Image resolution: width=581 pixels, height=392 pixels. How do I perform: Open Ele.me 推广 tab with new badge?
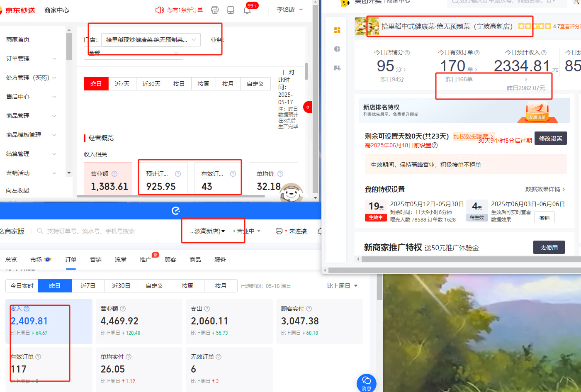coord(146,260)
